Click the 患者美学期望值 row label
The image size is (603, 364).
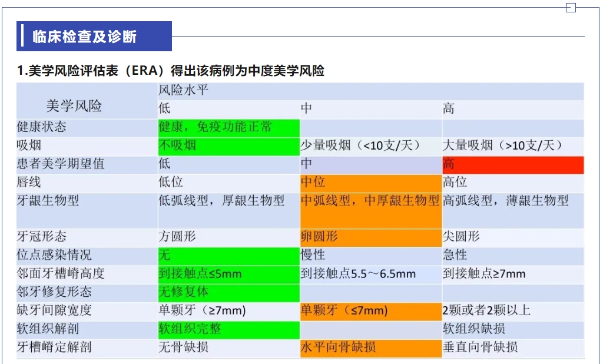[61, 164]
